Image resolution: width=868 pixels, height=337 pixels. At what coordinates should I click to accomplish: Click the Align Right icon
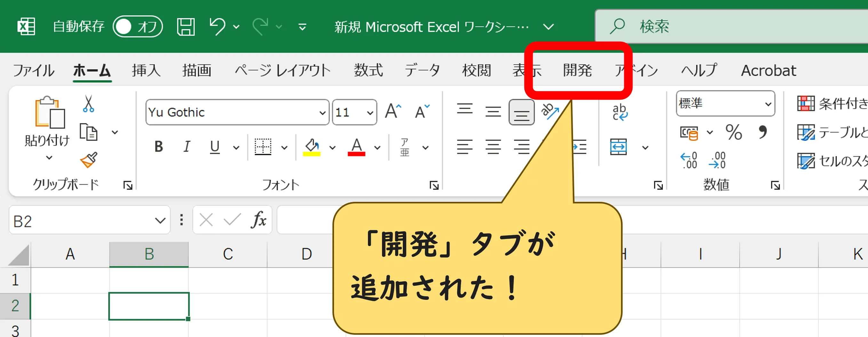521,147
